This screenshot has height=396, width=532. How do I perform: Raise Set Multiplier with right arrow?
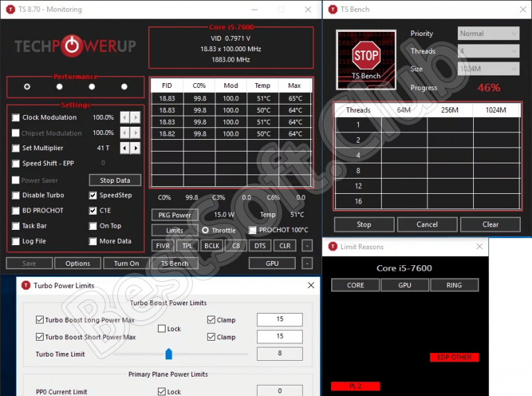135,148
